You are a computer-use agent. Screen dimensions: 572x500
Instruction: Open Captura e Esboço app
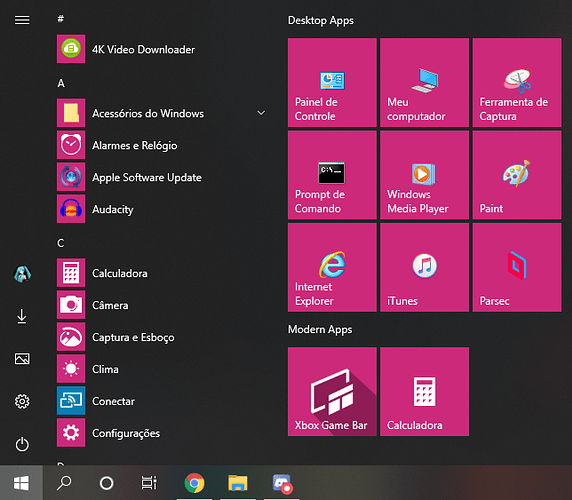pyautogui.click(x=162, y=337)
